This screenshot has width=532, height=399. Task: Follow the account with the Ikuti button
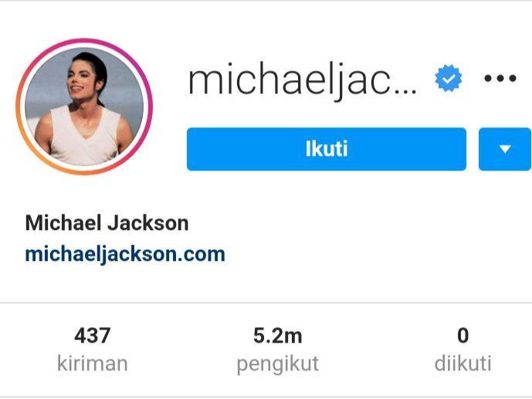[x=327, y=149]
